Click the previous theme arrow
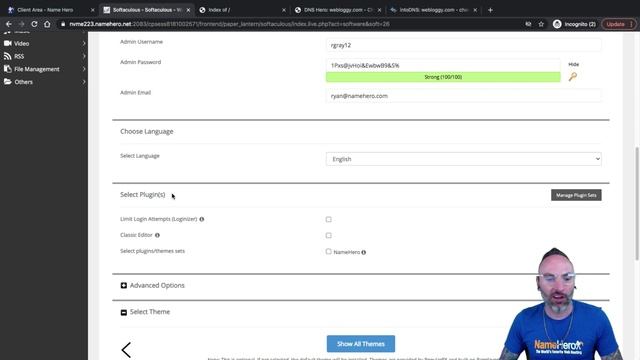This screenshot has height=360, width=640. coord(126,350)
